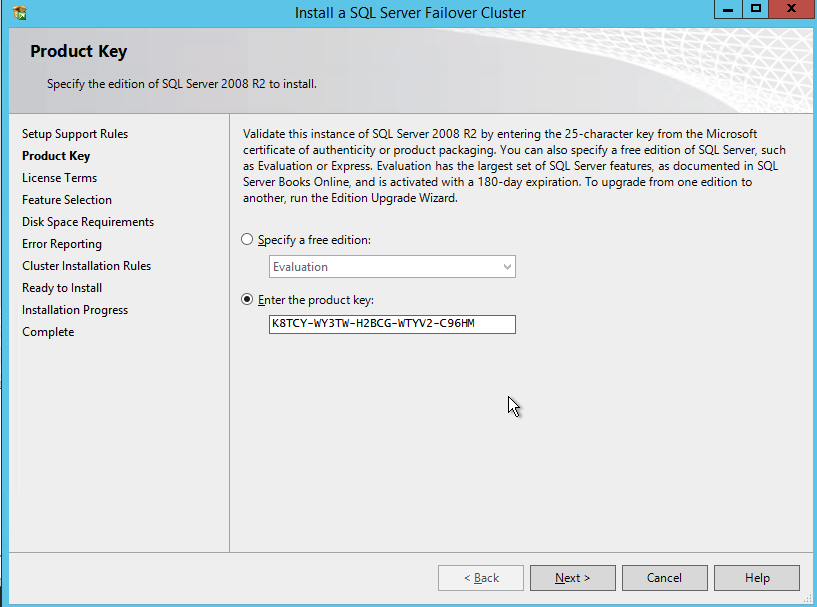Open the Evaluation edition dropdown
Viewport: 817px width, 607px height.
[392, 267]
